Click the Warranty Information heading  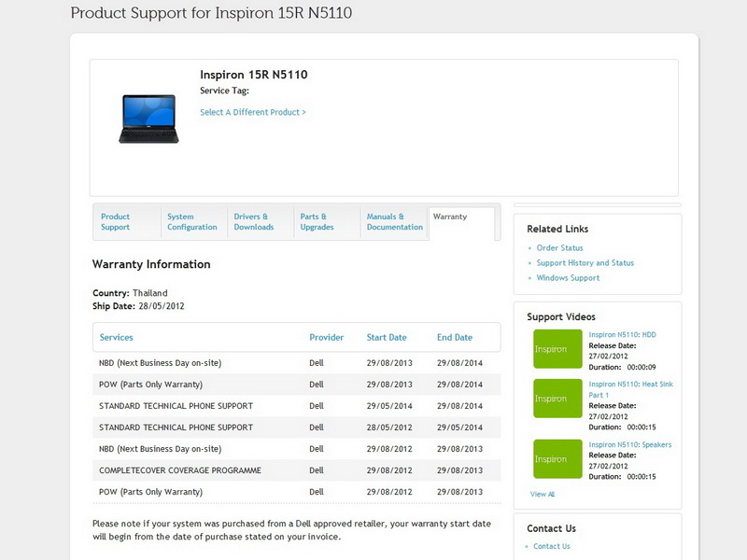[x=151, y=264]
